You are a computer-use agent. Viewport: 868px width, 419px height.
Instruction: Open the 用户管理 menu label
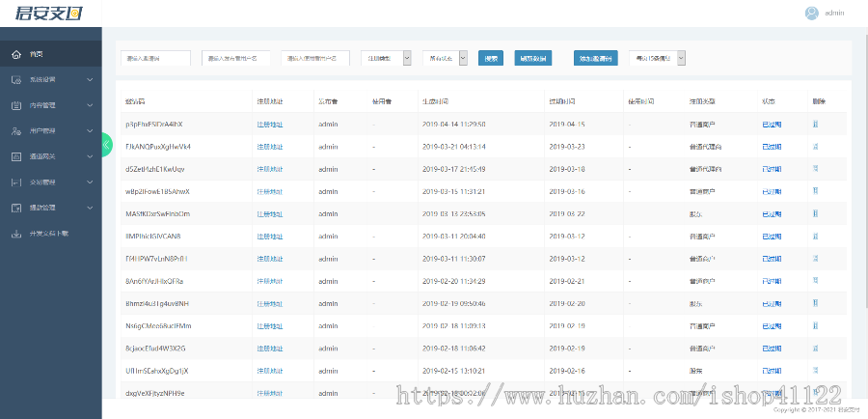(42, 130)
